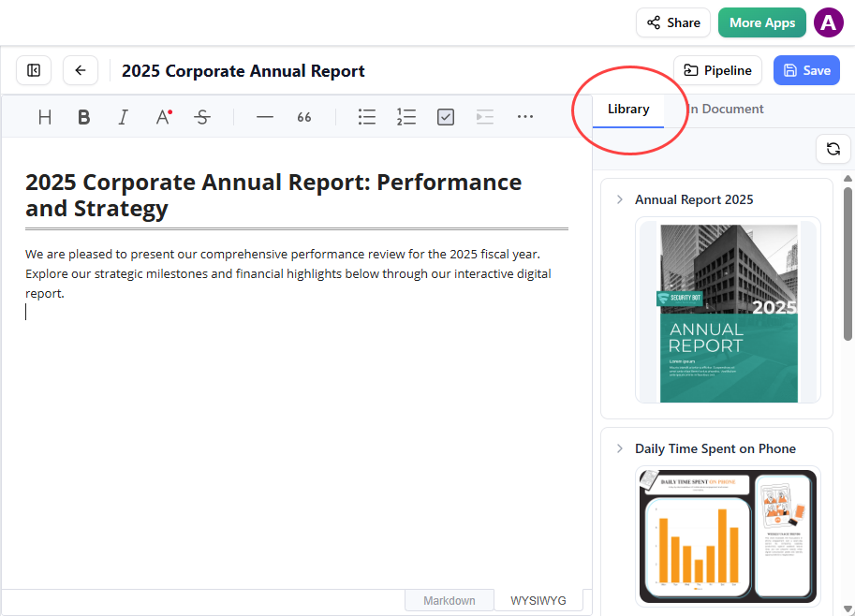Expand the Daily Time Spent on Phone item

coord(620,448)
